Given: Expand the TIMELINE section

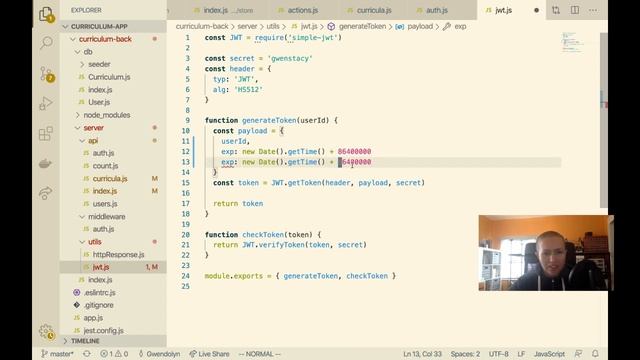Looking at the screenshot, I should click(x=113, y=341).
